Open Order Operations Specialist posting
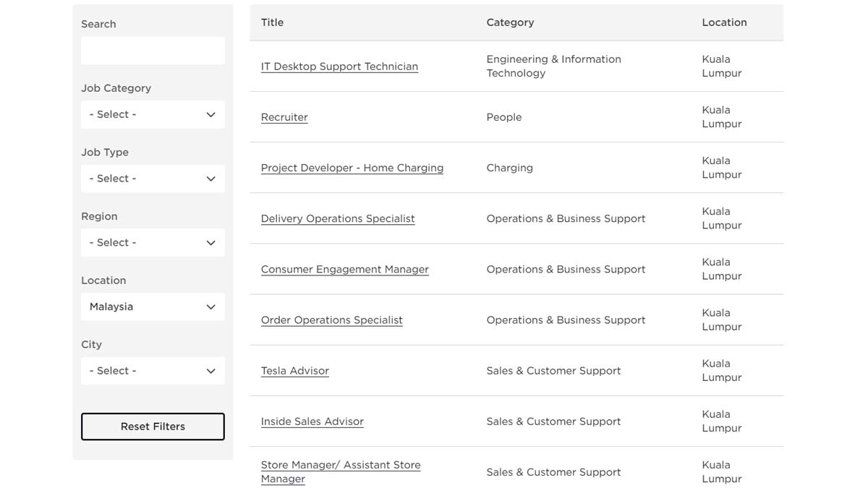 point(331,320)
